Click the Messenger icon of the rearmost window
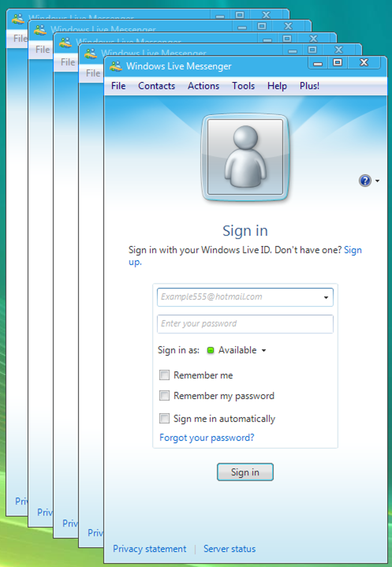 pyautogui.click(x=18, y=18)
